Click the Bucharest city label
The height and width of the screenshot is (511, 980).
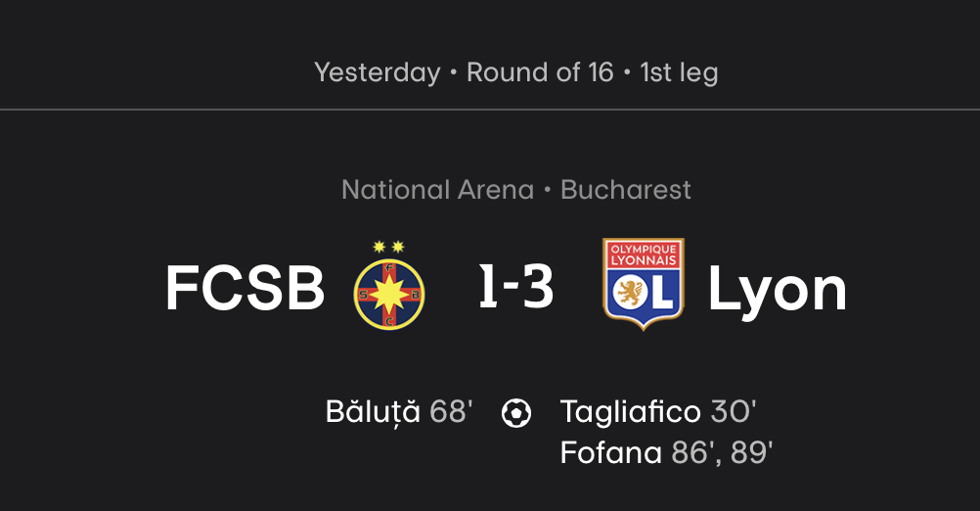click(x=626, y=189)
